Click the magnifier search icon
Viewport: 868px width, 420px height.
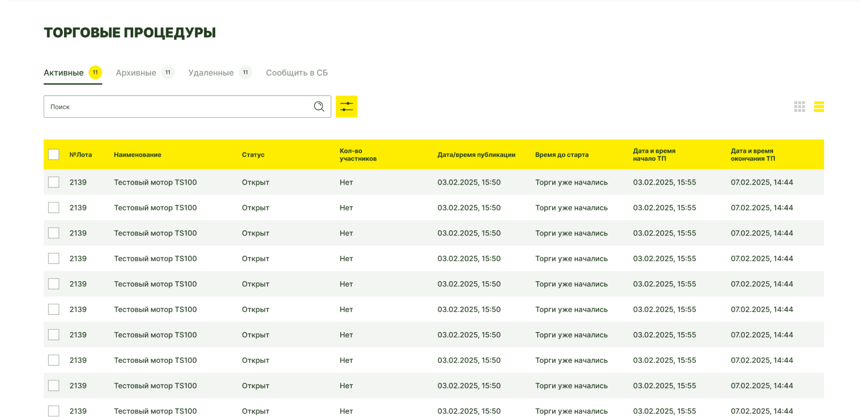point(319,106)
